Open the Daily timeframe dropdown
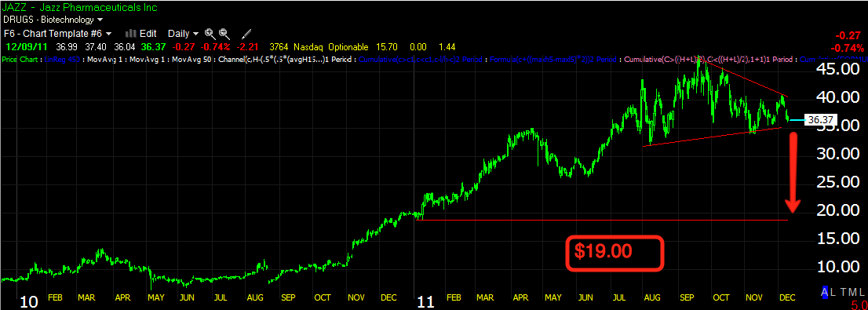The image size is (868, 310). (x=183, y=33)
